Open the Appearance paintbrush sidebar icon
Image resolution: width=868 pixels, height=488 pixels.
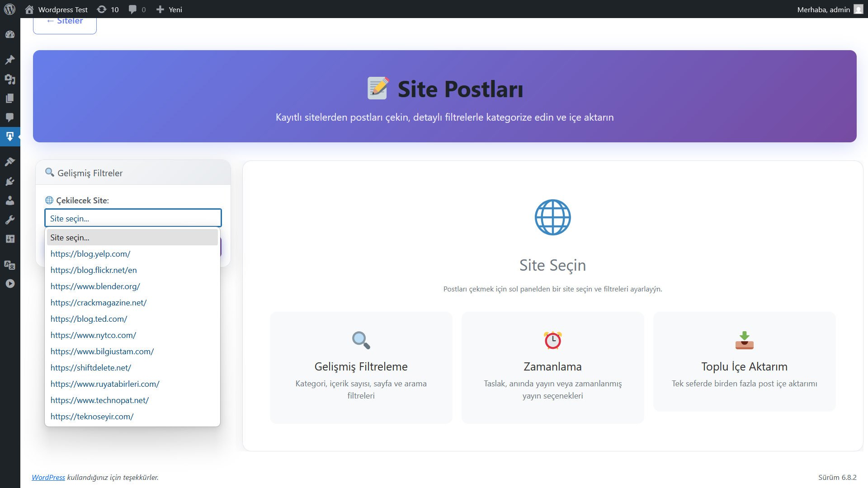pos(10,162)
